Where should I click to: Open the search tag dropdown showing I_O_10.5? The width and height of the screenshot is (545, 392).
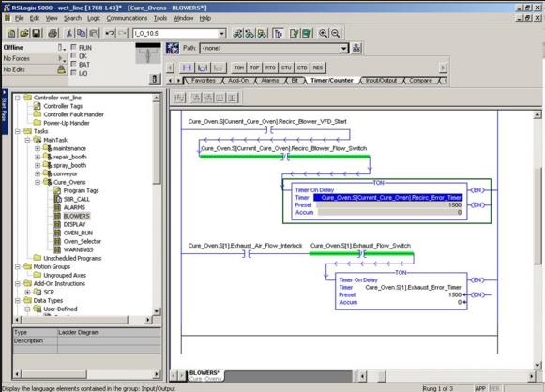221,34
